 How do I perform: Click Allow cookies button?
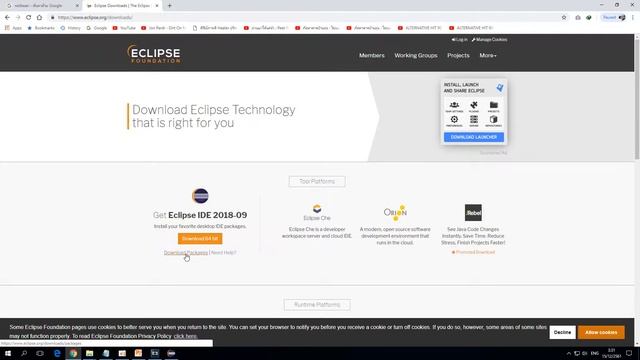[x=601, y=332]
